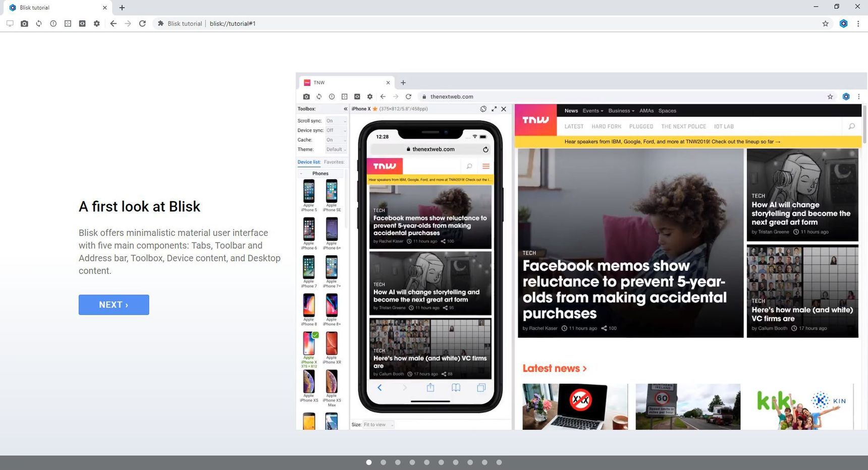Jump to the third tutorial pagination dot
868x470 pixels.
point(398,462)
